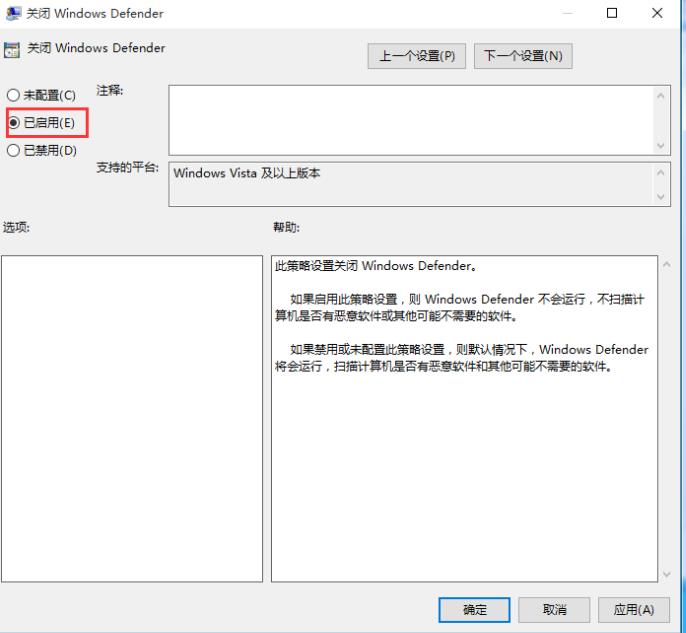This screenshot has width=686, height=633.
Task: Click the policy icon beside 关闭 Windows Defender heading
Action: (12, 50)
